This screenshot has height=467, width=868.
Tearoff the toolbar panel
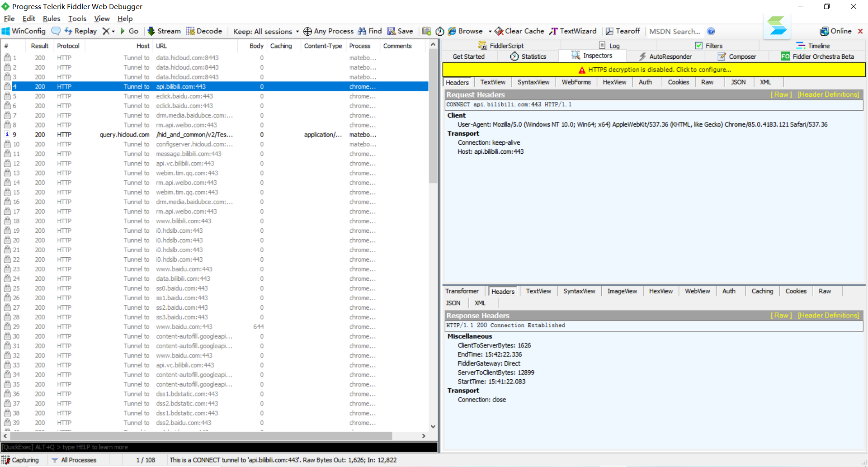[x=623, y=31]
